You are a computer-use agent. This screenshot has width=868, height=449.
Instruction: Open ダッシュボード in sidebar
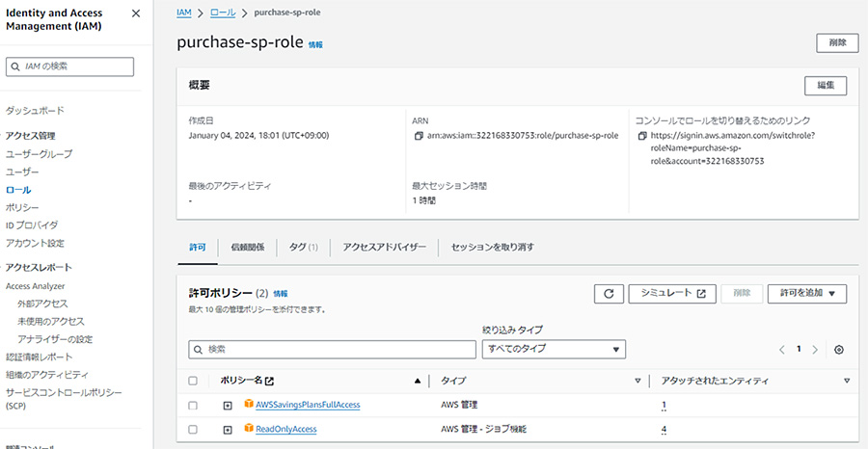pos(35,111)
